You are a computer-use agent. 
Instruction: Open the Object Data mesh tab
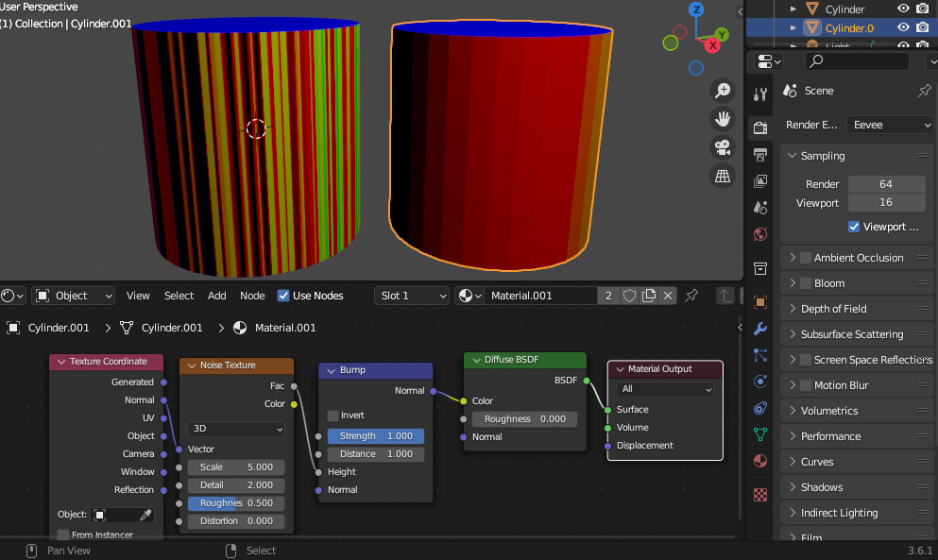pos(760,434)
